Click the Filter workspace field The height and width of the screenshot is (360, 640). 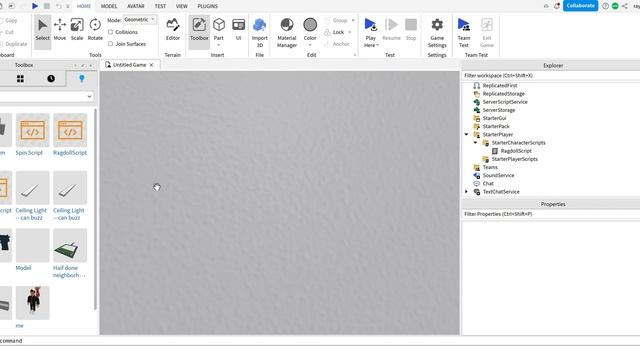pos(551,76)
